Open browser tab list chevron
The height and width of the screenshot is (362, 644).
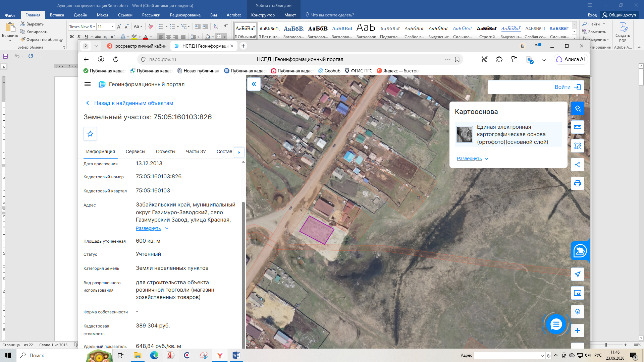(96, 46)
